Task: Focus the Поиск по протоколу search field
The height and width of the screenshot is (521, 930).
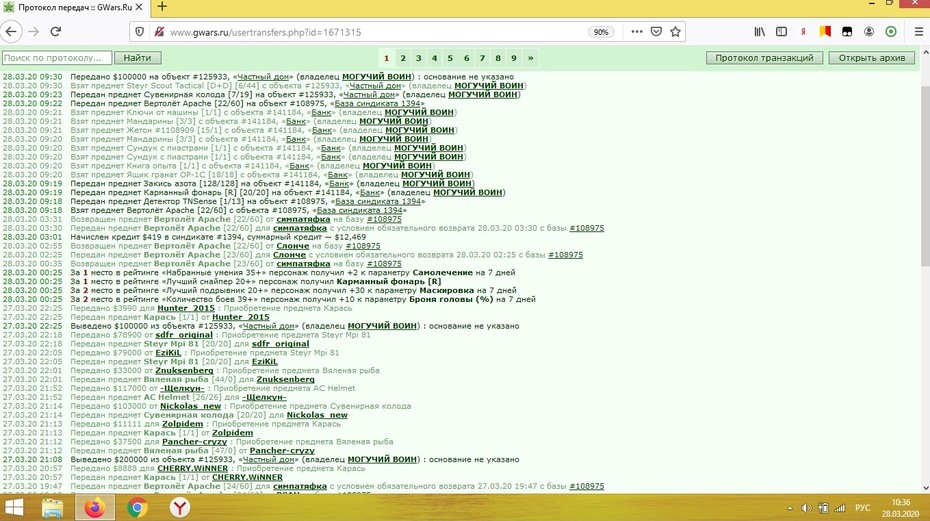Action: 56,58
